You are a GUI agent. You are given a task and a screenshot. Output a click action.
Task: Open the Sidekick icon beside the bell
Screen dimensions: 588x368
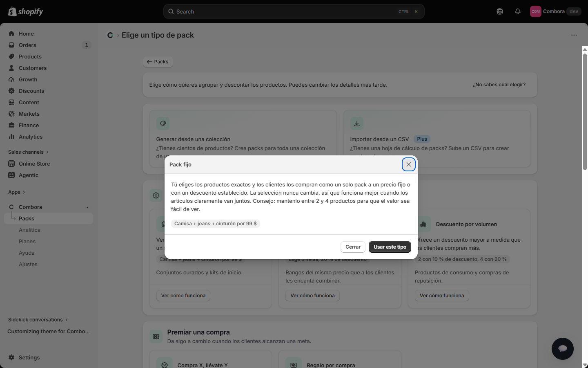(x=500, y=11)
